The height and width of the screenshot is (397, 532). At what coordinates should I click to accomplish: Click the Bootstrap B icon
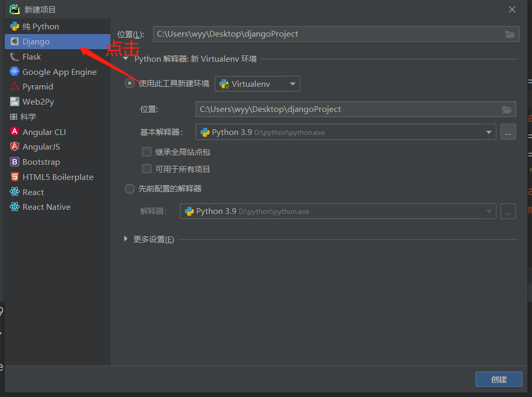click(15, 162)
